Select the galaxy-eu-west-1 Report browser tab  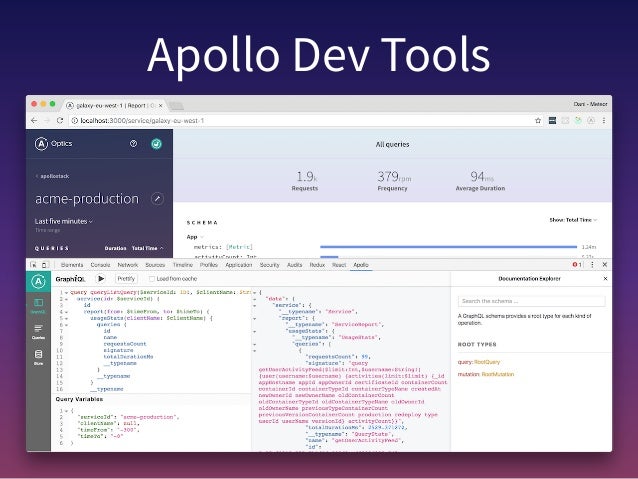pyautogui.click(x=115, y=105)
